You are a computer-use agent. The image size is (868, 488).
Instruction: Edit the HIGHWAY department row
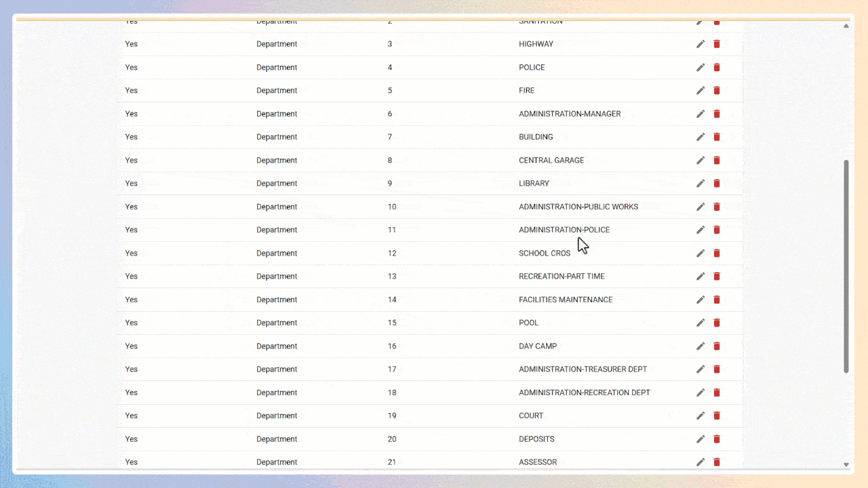[x=701, y=44]
